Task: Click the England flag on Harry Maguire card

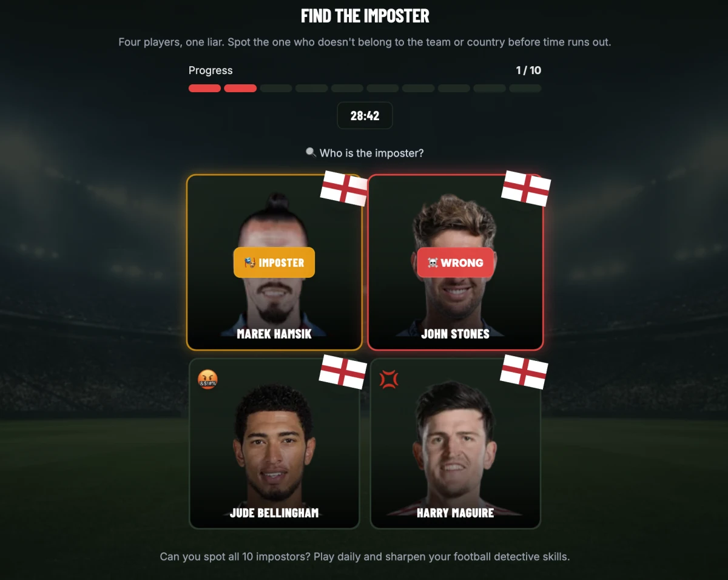Action: pyautogui.click(x=524, y=371)
